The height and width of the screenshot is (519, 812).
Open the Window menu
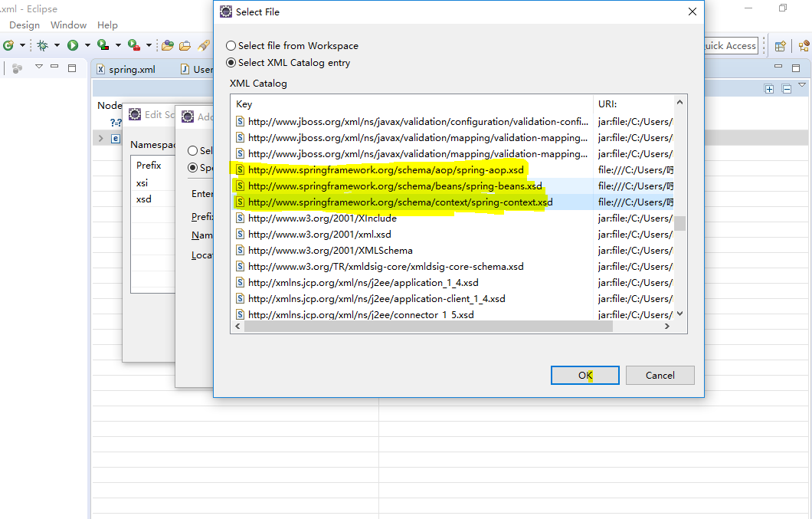pos(68,25)
